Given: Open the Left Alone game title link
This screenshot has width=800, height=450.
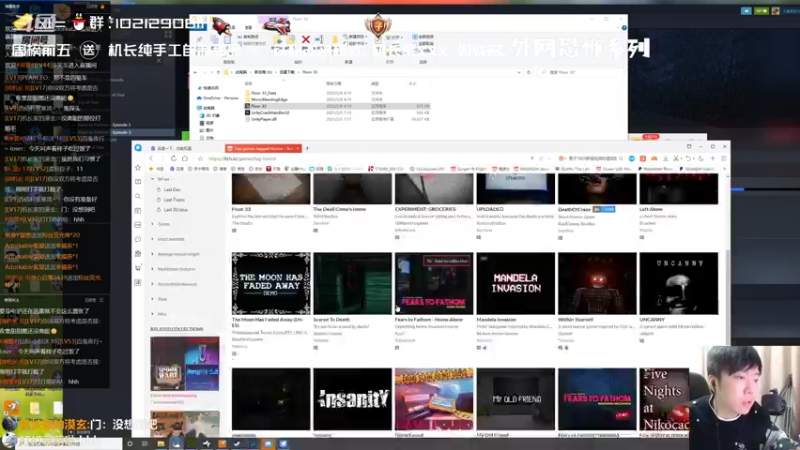Looking at the screenshot, I should click(651, 209).
